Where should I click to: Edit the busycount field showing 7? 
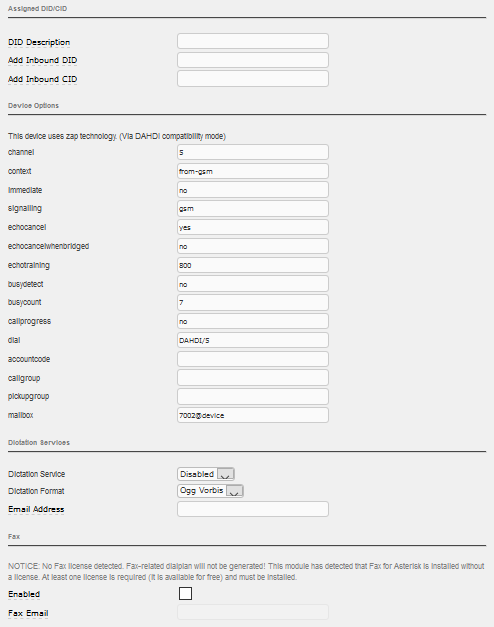point(253,303)
